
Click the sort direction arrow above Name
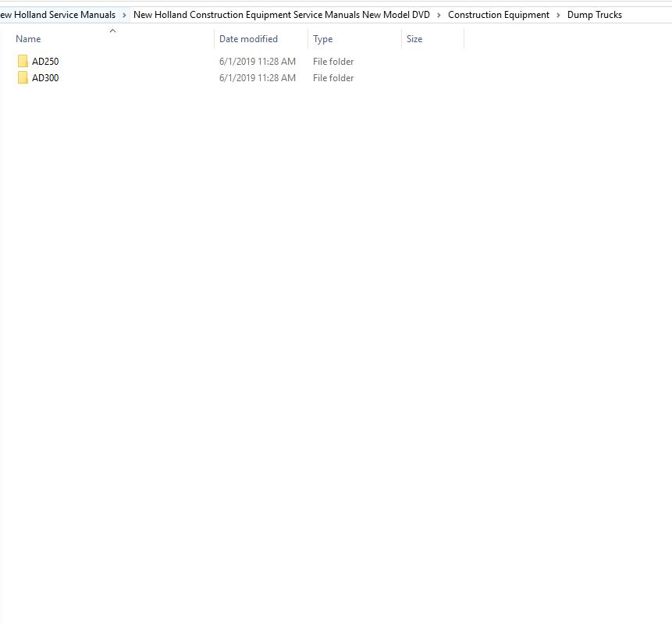coord(112,30)
